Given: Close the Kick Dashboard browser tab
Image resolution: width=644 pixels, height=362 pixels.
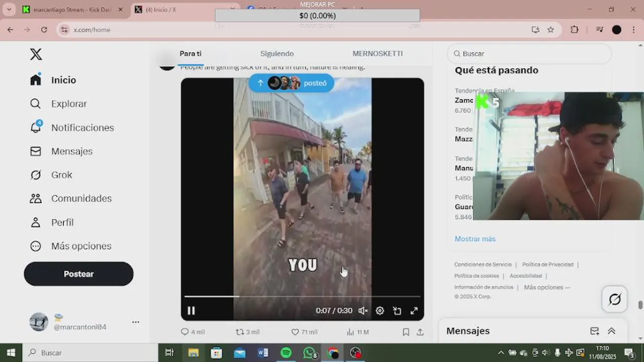Looking at the screenshot, I should coord(120,10).
